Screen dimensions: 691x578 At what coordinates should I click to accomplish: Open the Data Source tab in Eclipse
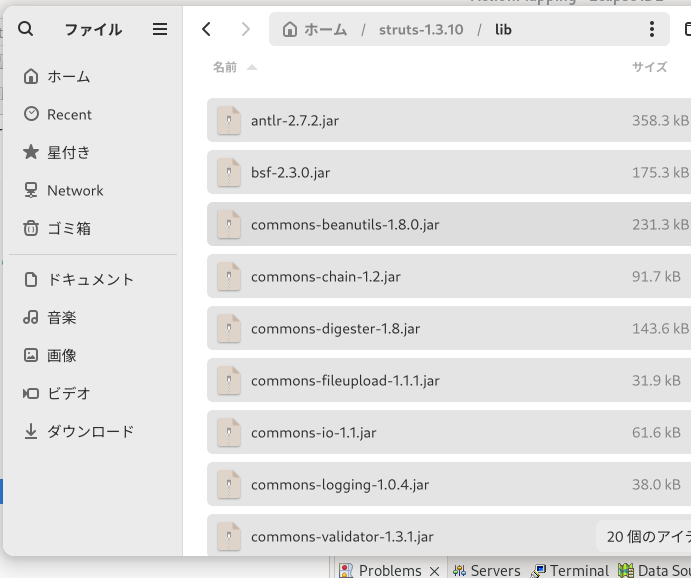(654, 571)
